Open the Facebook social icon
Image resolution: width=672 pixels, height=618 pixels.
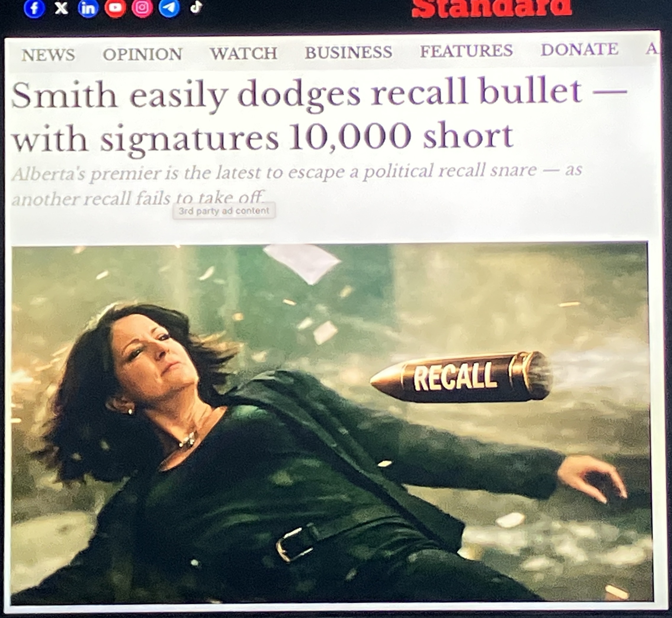[34, 9]
